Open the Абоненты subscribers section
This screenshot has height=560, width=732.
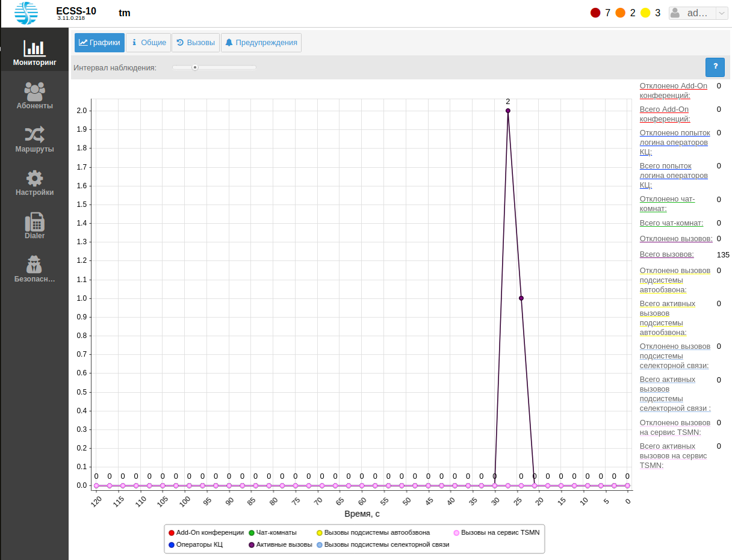point(34,96)
